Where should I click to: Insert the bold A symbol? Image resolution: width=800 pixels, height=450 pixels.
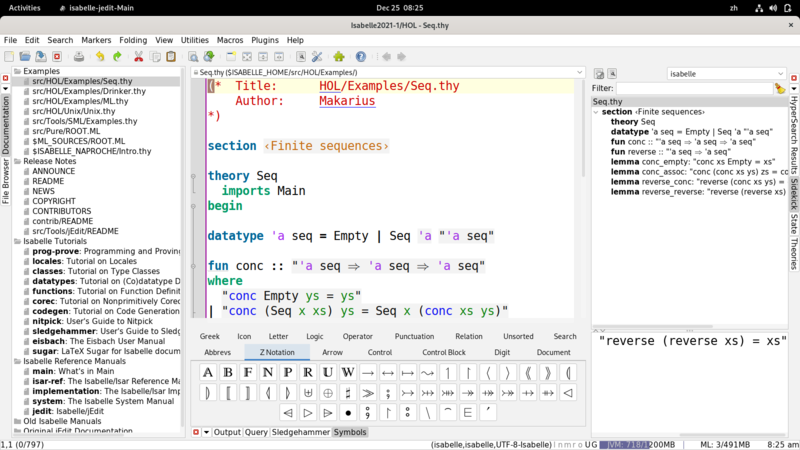tap(208, 373)
